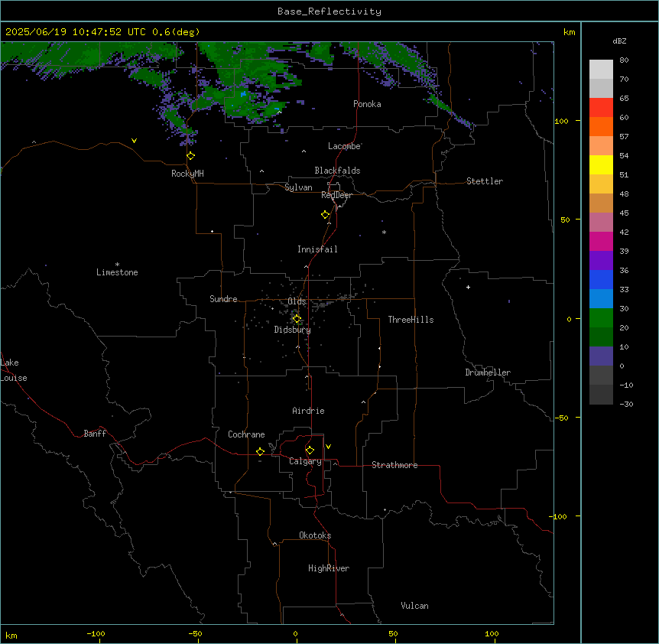
Task: Select the Sylvan label
Action: [298, 187]
